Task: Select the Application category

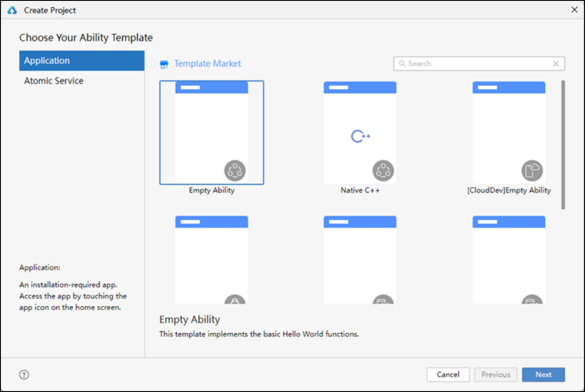Action: pos(82,61)
